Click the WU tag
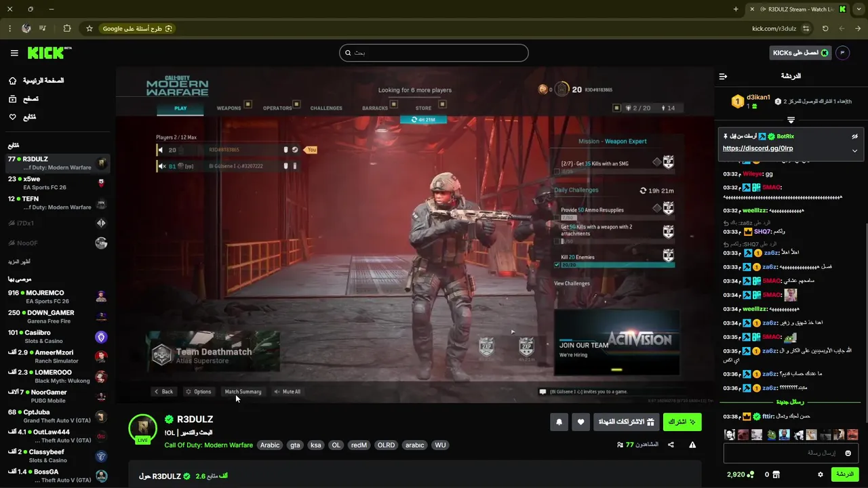The height and width of the screenshot is (488, 868). tap(440, 445)
